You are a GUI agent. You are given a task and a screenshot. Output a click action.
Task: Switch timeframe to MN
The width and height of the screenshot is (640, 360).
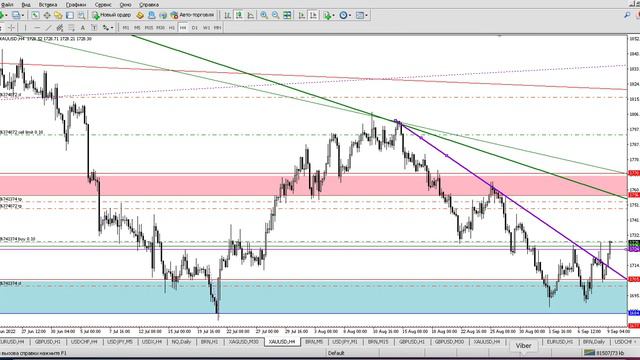click(218, 28)
